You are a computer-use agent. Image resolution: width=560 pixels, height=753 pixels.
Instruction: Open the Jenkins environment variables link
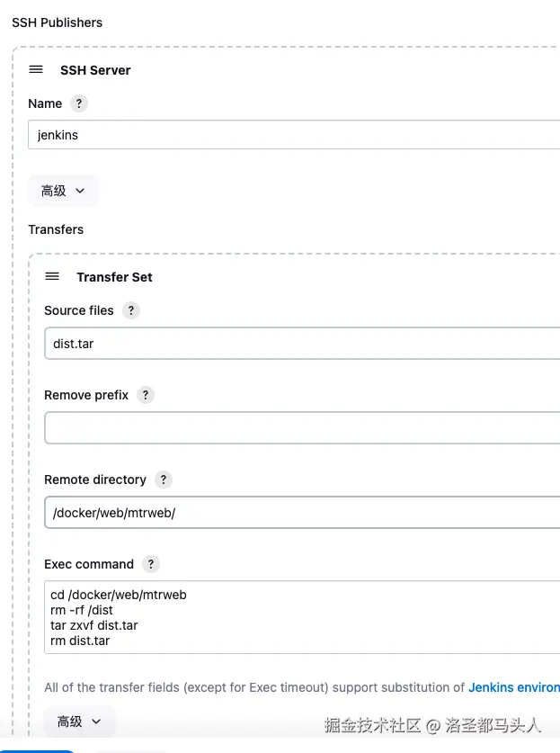(513, 687)
